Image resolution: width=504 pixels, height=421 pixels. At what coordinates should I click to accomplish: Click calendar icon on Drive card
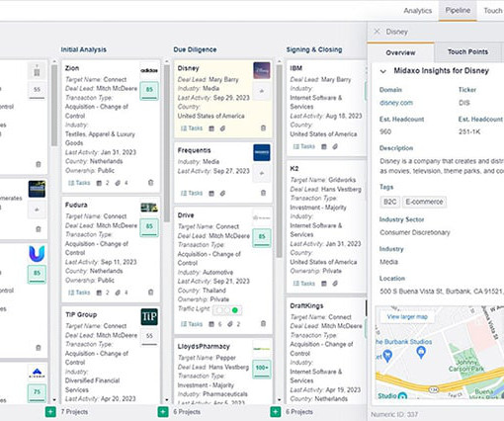click(211, 324)
